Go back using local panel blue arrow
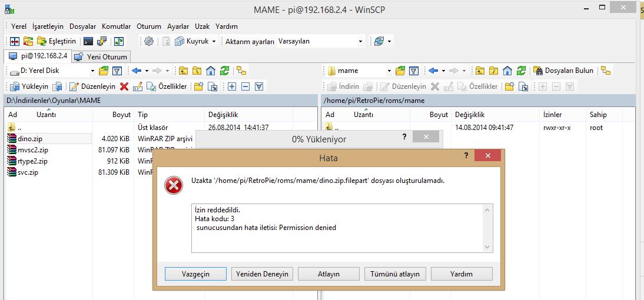Image resolution: width=644 pixels, height=300 pixels. point(137,71)
